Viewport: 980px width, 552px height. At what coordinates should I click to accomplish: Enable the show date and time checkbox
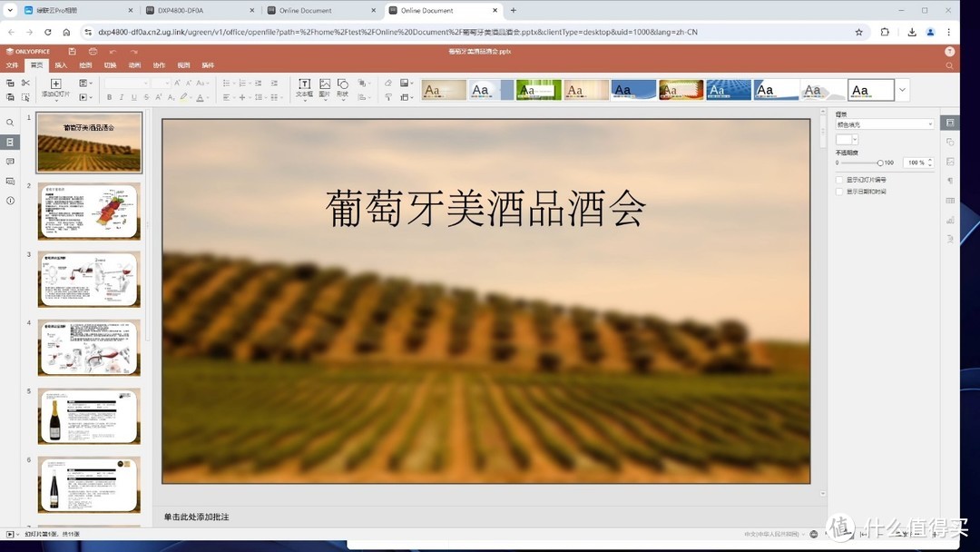coord(838,192)
